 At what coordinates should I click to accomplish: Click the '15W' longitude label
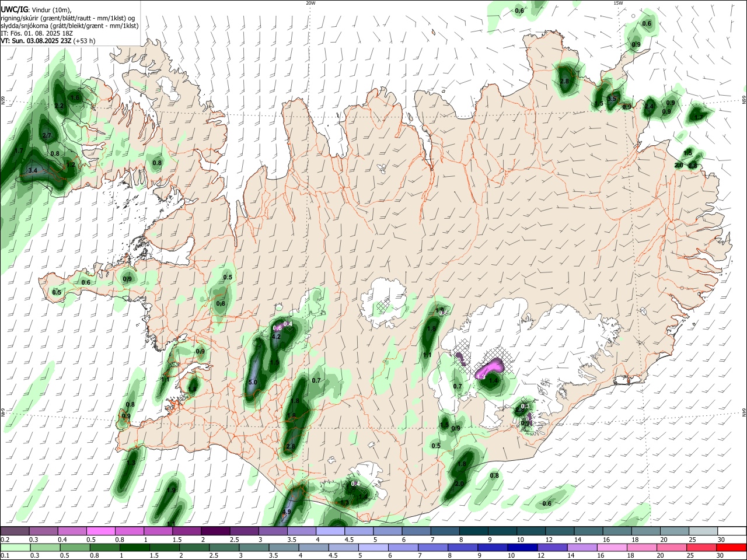click(x=618, y=3)
